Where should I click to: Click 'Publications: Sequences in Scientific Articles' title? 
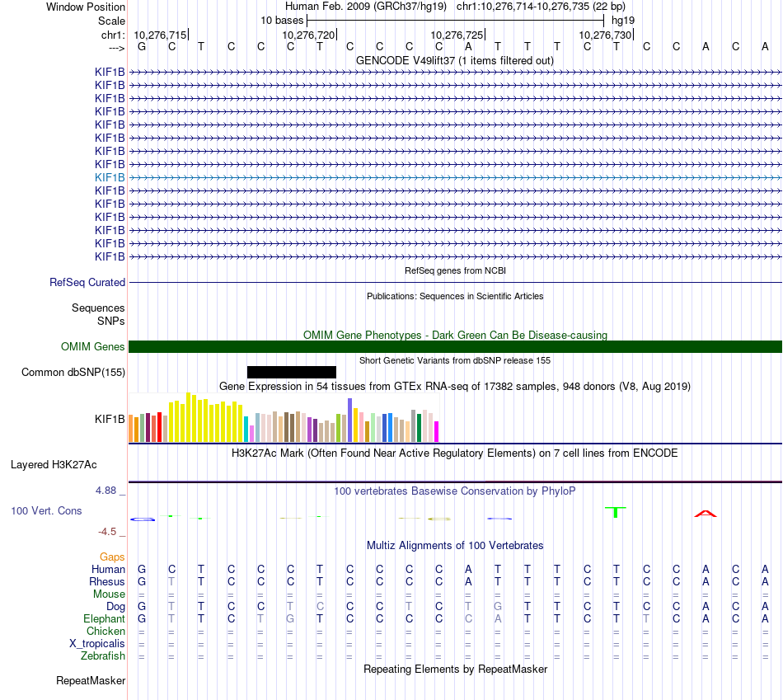click(455, 296)
